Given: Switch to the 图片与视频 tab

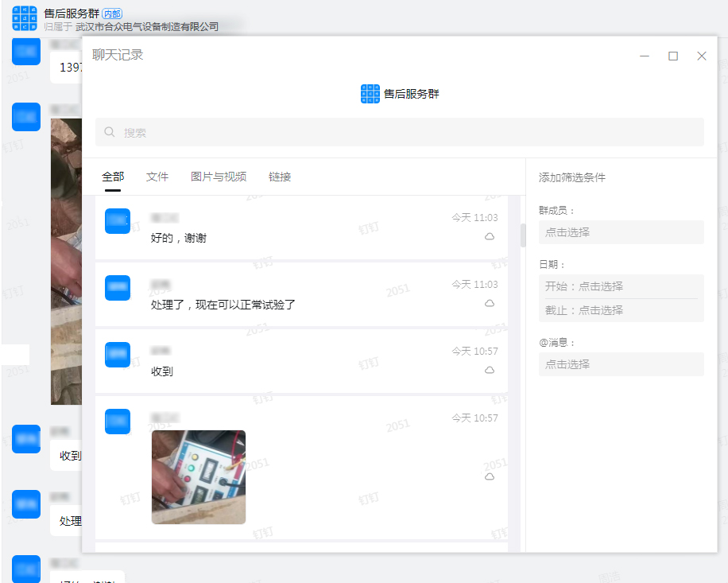Looking at the screenshot, I should coord(219,177).
